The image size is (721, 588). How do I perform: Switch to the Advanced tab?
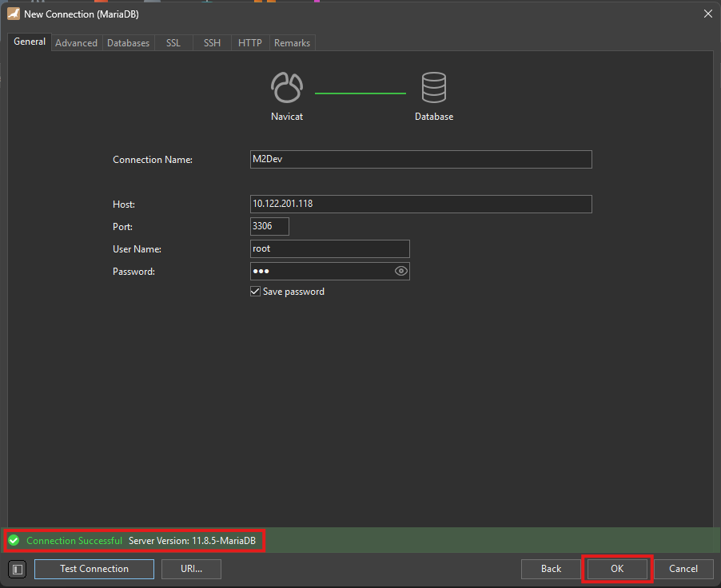click(x=76, y=43)
